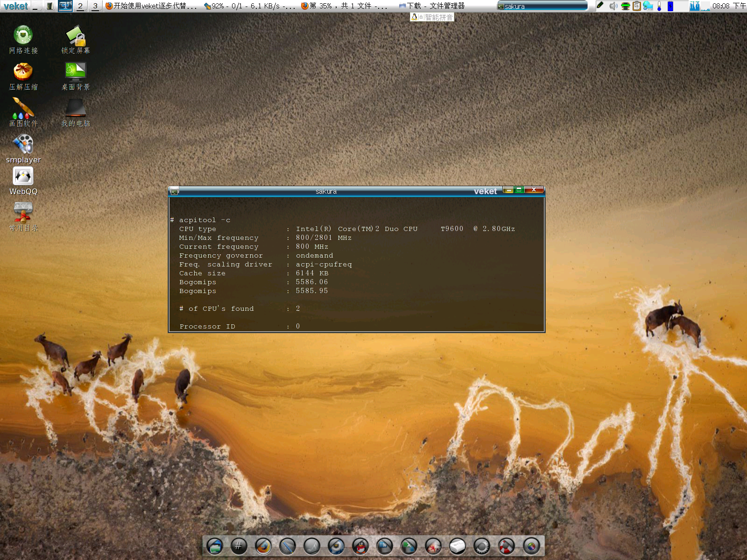Open the spreadsheet dock icon
The height and width of the screenshot is (560, 747).
pyautogui.click(x=409, y=546)
